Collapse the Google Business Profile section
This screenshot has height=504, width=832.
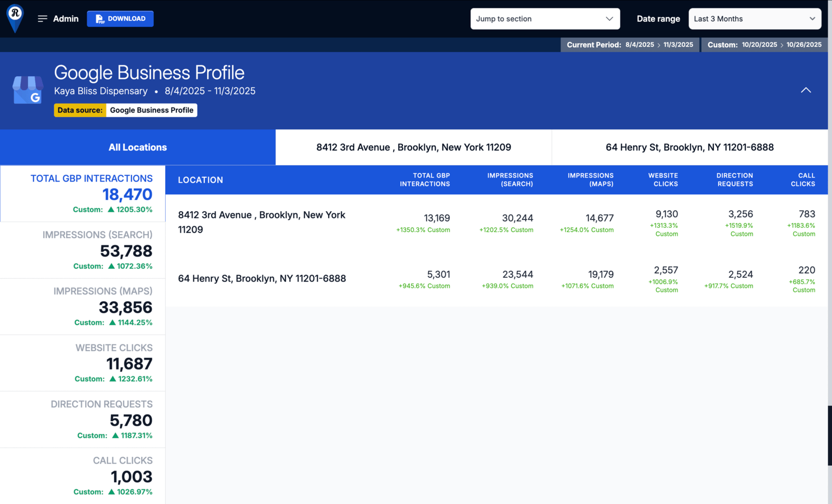(805, 90)
